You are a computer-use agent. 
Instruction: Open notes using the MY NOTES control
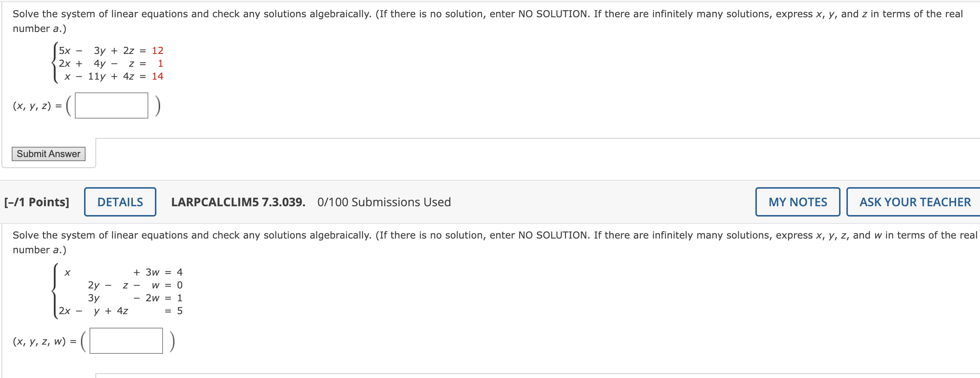point(797,202)
